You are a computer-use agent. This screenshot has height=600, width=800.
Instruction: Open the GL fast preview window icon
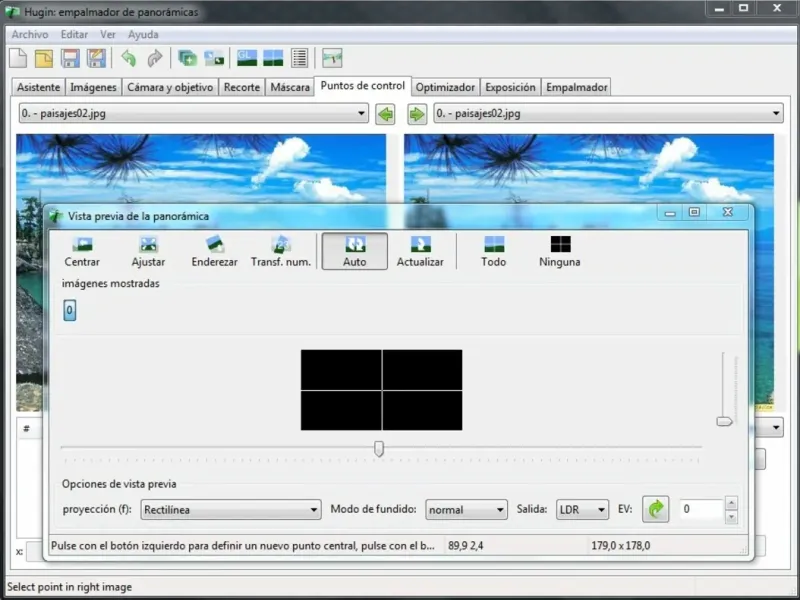(x=247, y=58)
